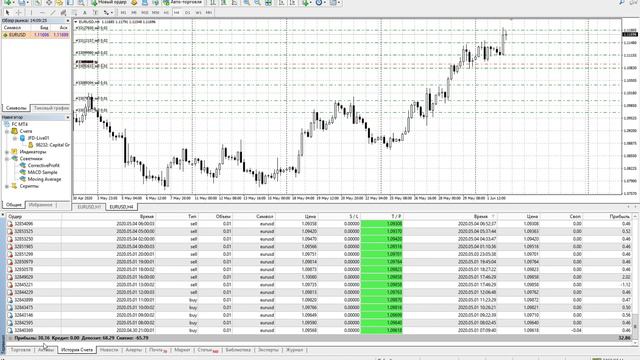The width and height of the screenshot is (640, 360).
Task: Select the text label 'T' tool
Action: (96, 13)
